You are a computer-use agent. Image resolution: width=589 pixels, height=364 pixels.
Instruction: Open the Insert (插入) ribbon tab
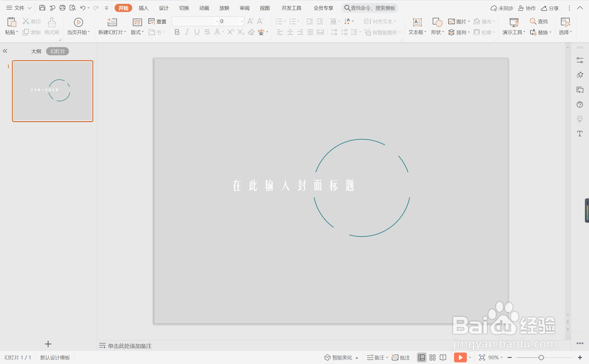click(143, 8)
